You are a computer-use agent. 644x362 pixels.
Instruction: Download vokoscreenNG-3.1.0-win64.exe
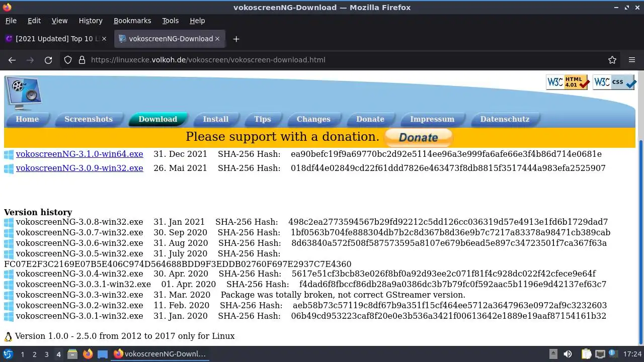79,154
